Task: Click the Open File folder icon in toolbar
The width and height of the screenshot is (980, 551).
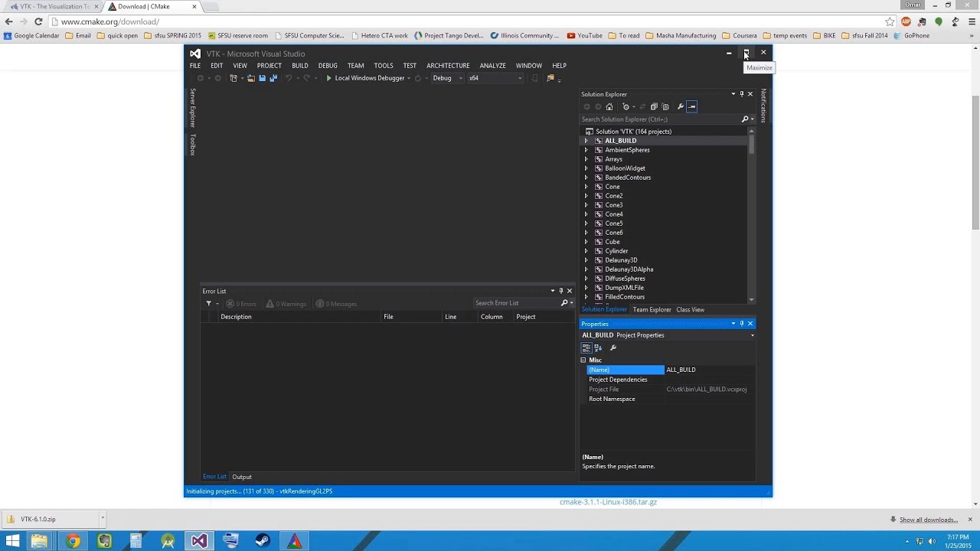Action: coord(250,78)
